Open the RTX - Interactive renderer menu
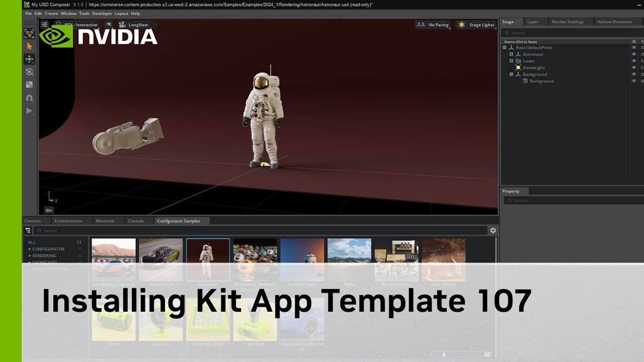Viewport: 644px width, 362px height. (76, 25)
